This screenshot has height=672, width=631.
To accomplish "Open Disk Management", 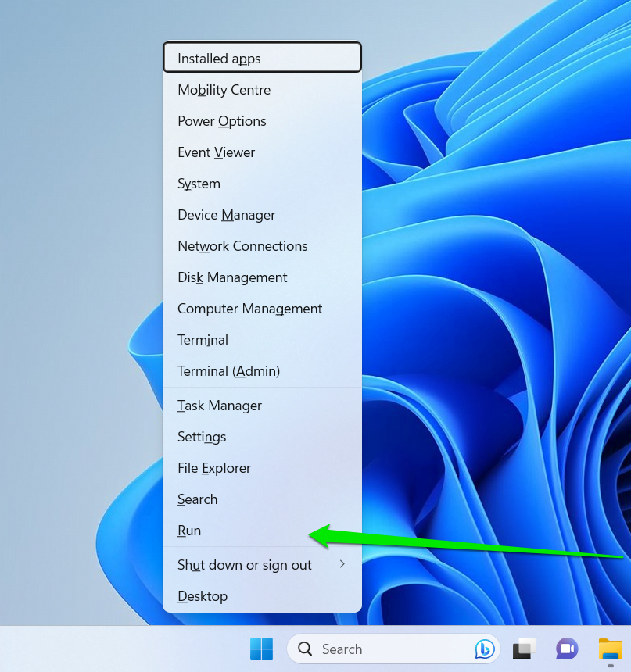I will click(232, 277).
